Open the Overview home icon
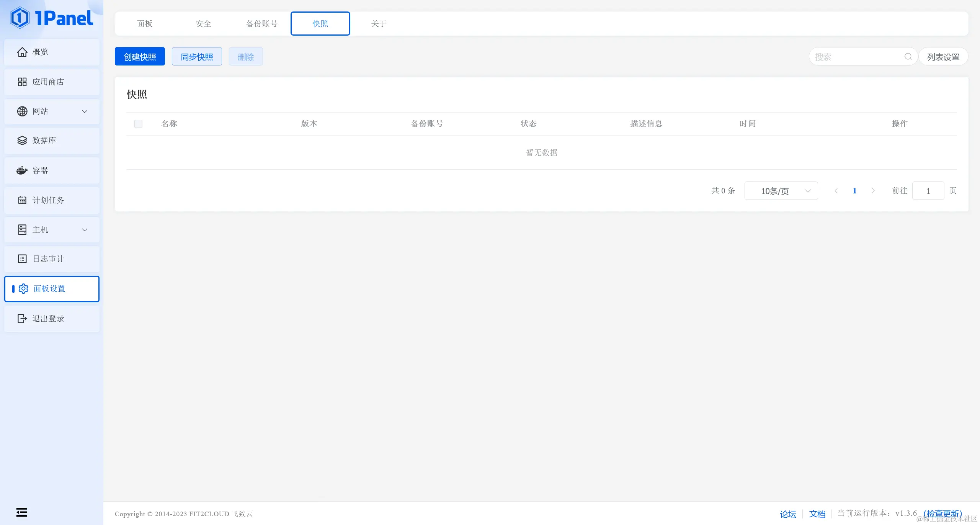This screenshot has height=525, width=980. [22, 52]
